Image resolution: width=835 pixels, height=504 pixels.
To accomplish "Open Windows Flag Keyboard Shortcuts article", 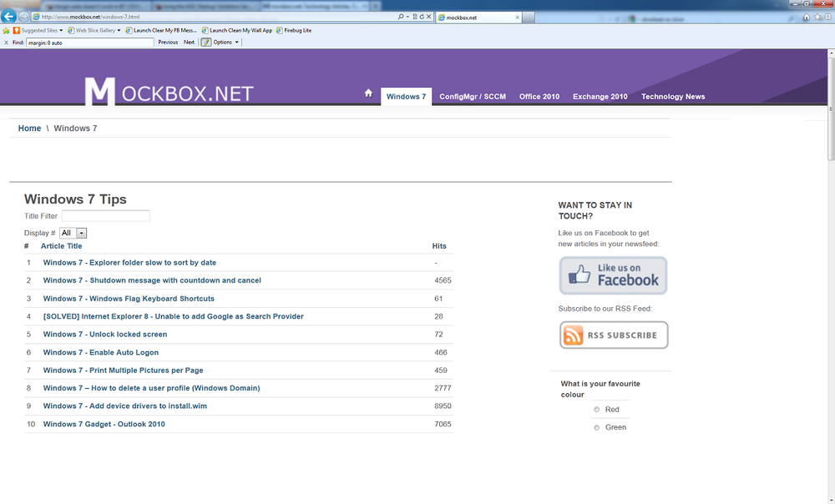I will point(129,299).
